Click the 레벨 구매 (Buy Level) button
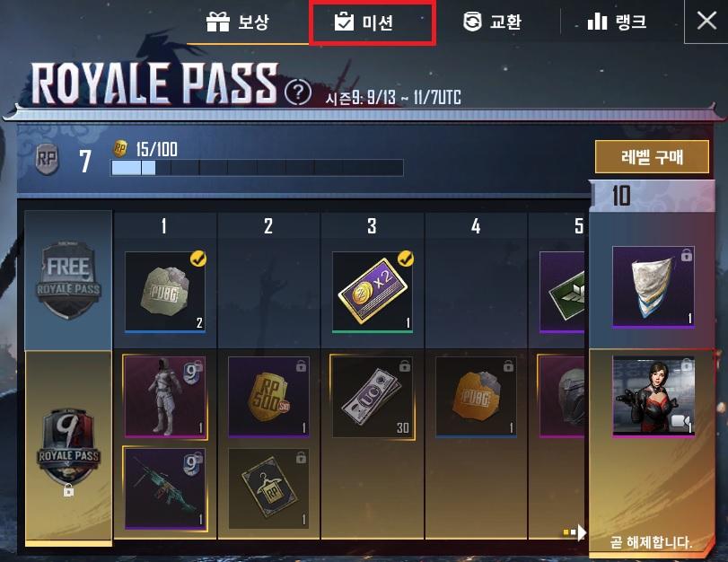728x562 pixels. [x=652, y=157]
